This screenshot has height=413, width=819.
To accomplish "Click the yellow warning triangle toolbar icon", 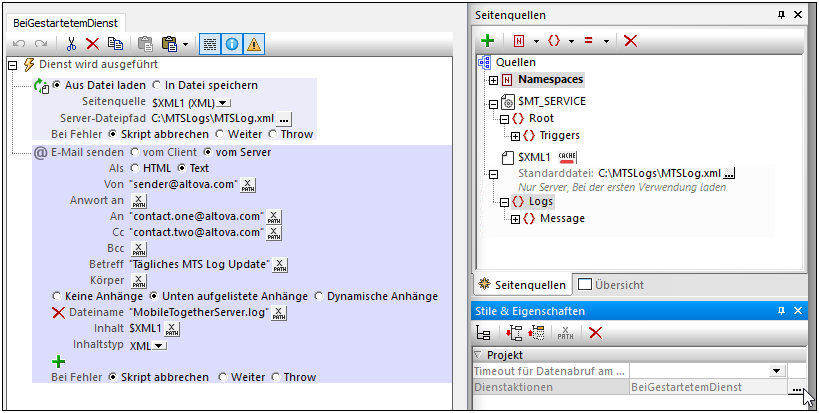I will tap(255, 44).
